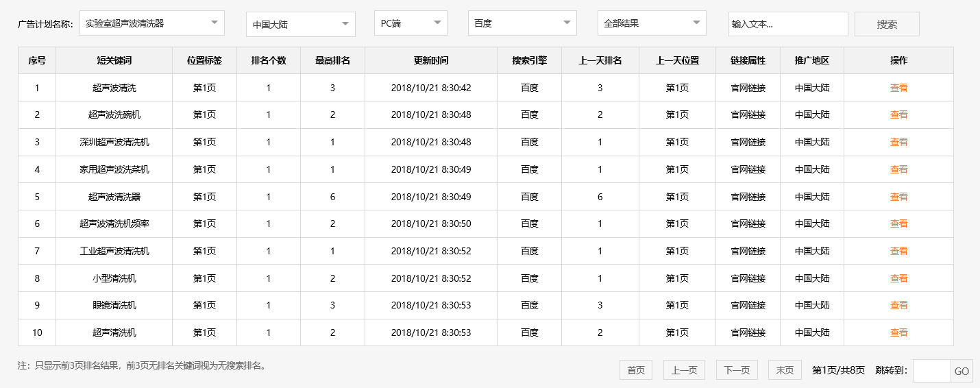
Task: Click the 上一天位置 column header
Action: click(677, 60)
